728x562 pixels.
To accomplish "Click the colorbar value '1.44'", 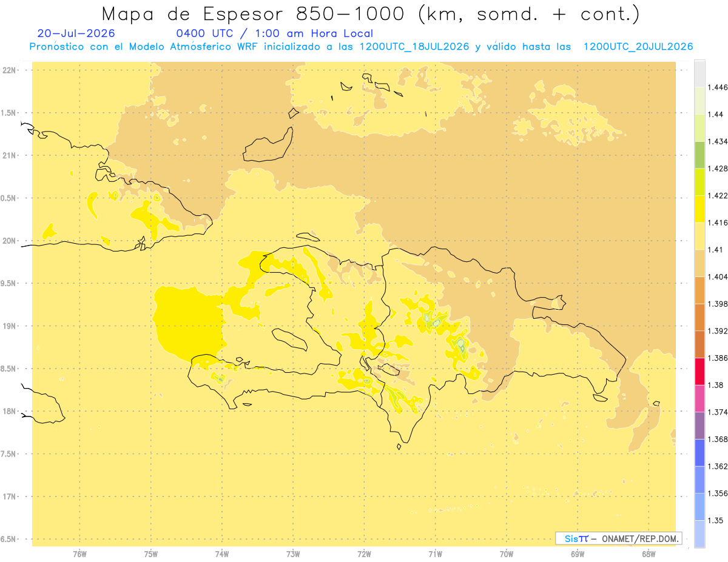I will tap(715, 115).
